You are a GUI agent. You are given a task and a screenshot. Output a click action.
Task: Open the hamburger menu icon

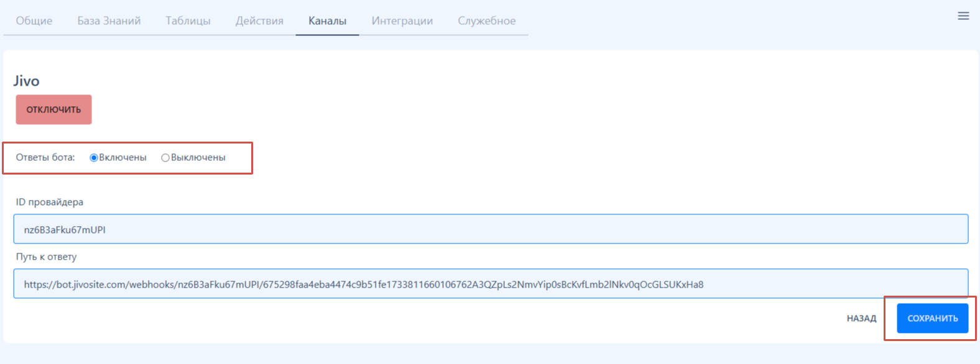(963, 16)
